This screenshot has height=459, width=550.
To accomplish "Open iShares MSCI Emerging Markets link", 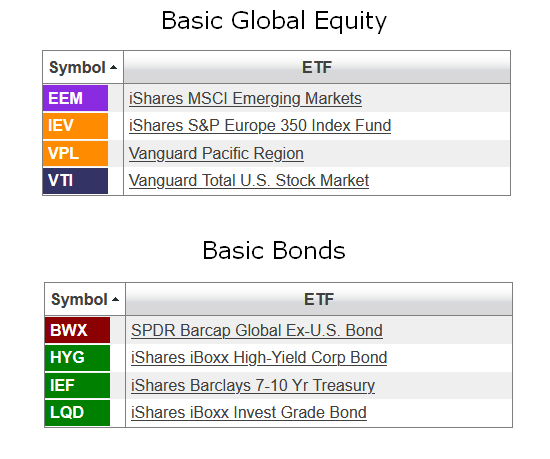I will pos(245,99).
